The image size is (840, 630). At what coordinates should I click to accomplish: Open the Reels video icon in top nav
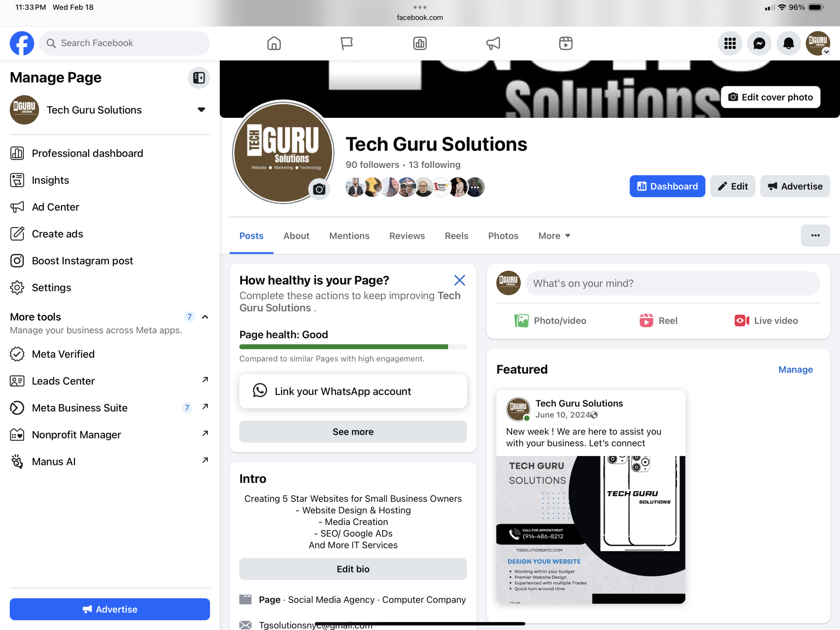pos(565,43)
